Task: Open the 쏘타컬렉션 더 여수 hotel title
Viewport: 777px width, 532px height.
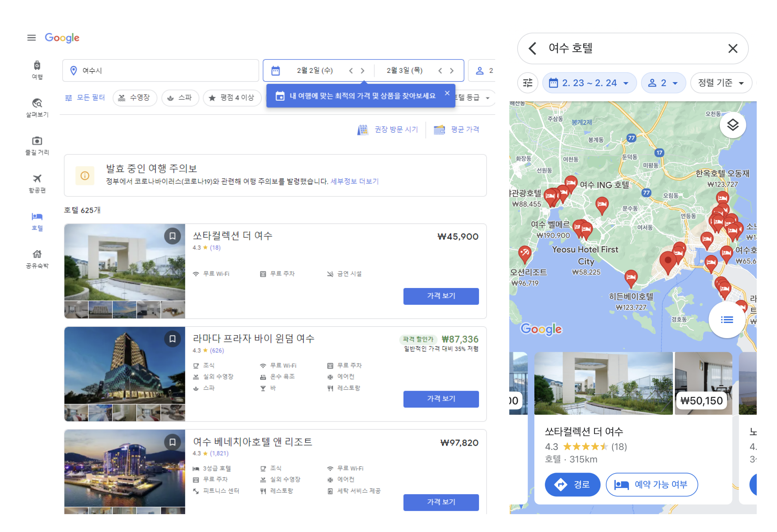Action: (x=232, y=236)
